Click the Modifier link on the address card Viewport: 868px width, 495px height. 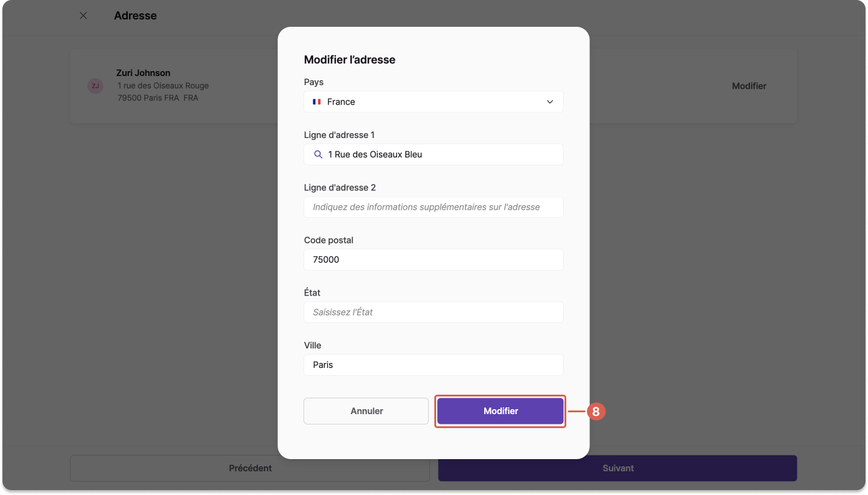(749, 86)
